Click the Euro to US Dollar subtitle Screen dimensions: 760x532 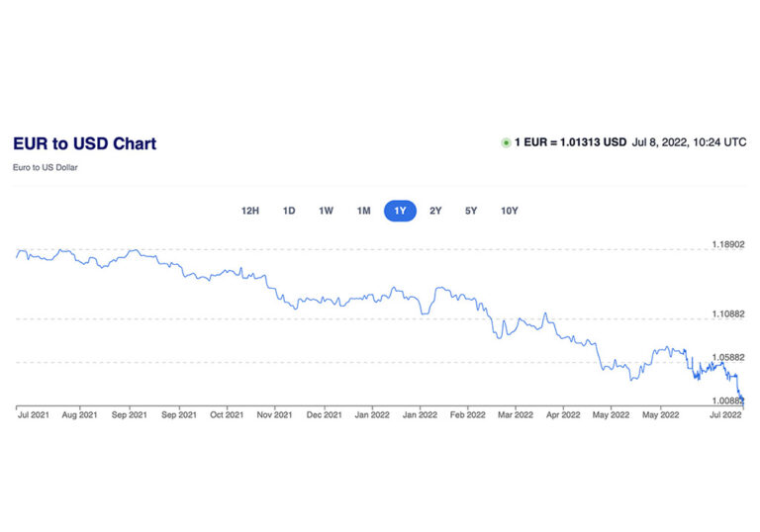point(45,167)
